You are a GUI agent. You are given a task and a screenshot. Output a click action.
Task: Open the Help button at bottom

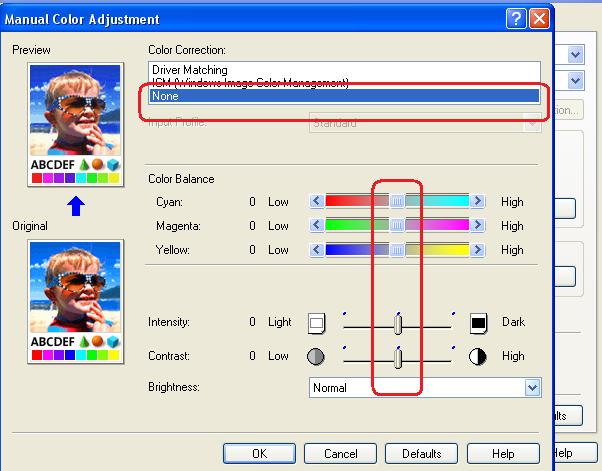503,453
